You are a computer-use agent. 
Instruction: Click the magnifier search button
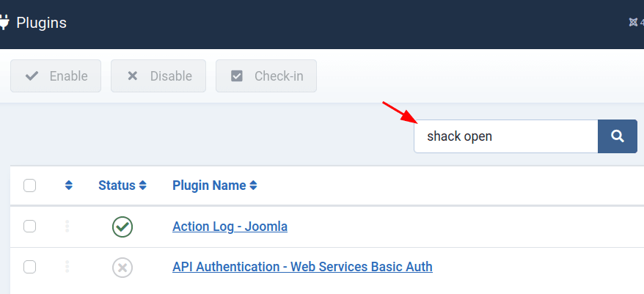click(618, 136)
